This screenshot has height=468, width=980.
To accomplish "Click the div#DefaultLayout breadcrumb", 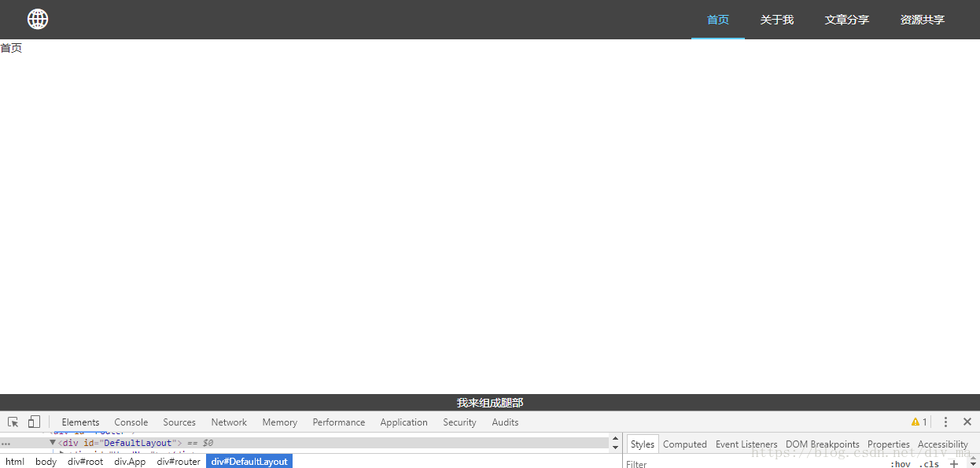I will point(249,462).
